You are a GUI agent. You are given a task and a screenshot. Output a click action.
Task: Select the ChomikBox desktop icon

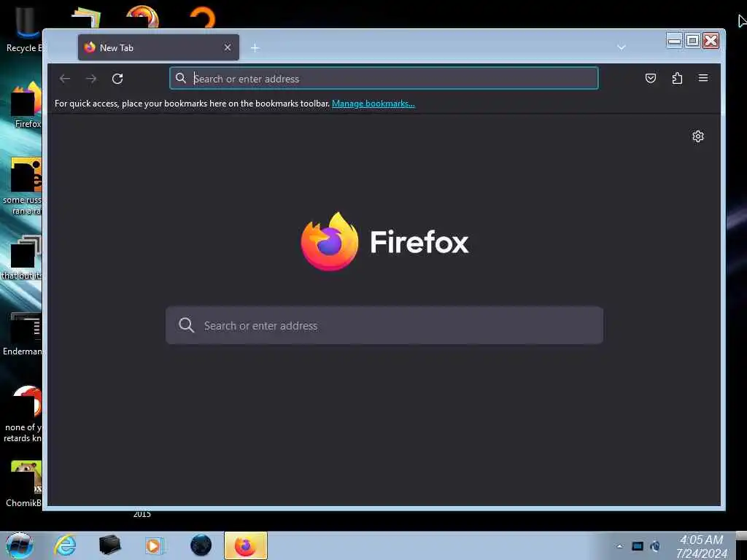24,484
